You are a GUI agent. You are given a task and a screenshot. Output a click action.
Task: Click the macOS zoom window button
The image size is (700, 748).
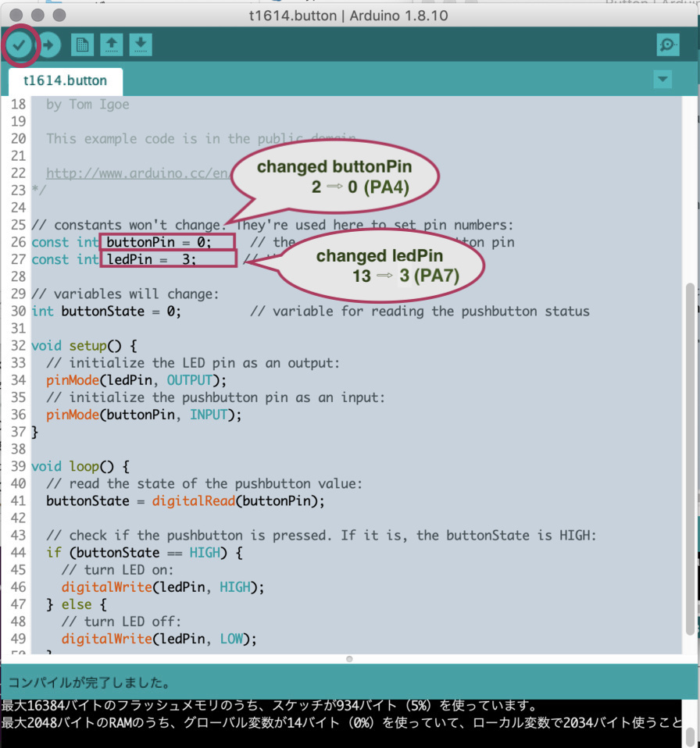point(59,16)
